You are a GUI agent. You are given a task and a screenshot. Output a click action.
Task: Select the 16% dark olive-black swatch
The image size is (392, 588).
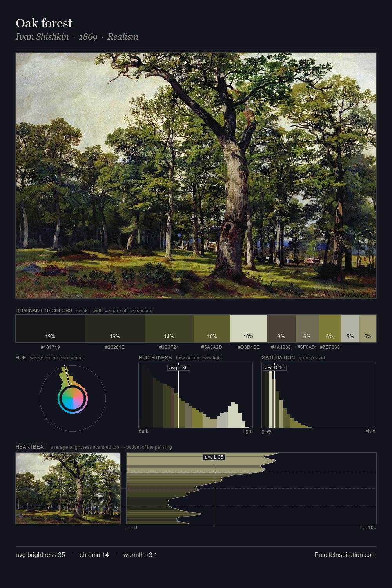point(115,328)
